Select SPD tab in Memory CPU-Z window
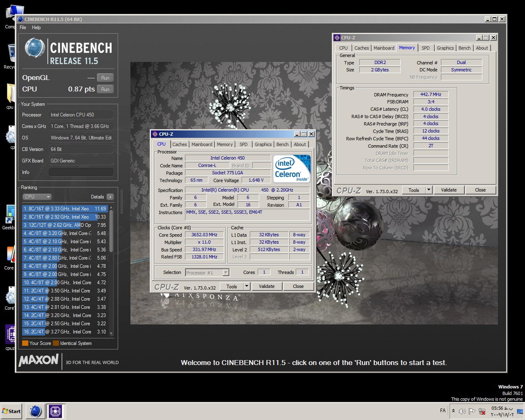The image size is (525, 420). (426, 48)
